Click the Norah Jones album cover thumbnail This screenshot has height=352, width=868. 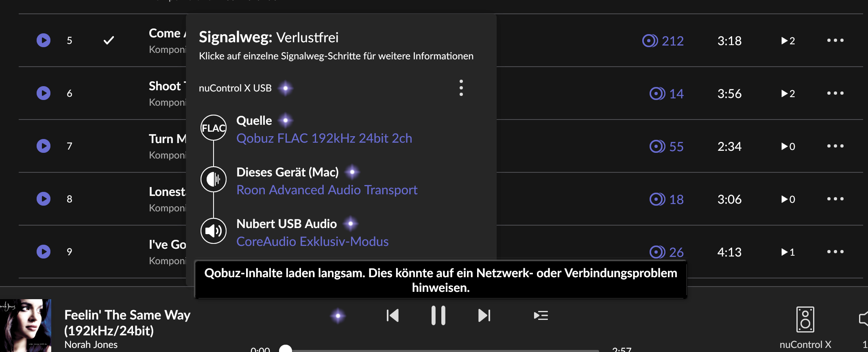[x=26, y=326]
